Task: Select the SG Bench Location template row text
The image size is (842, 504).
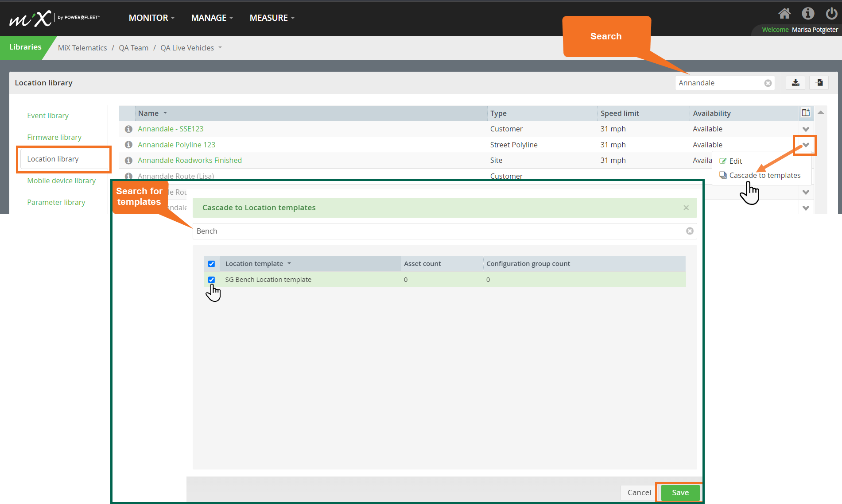Action: point(268,280)
